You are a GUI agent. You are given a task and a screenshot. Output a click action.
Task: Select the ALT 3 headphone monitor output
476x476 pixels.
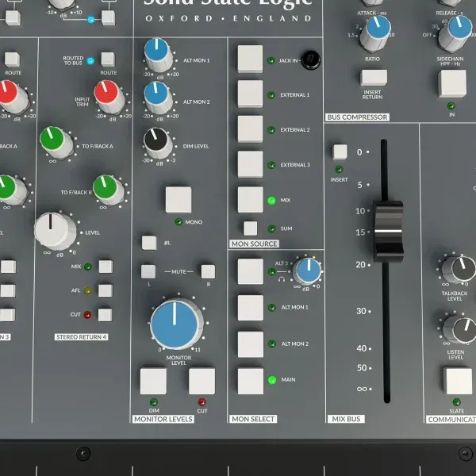pyautogui.click(x=251, y=271)
